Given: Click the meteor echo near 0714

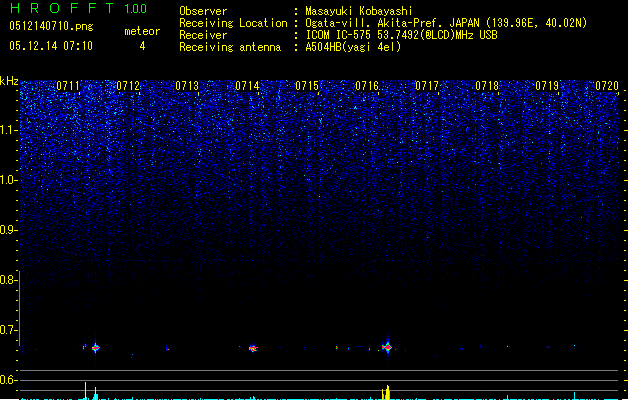Looking at the screenshot, I should tap(253, 348).
